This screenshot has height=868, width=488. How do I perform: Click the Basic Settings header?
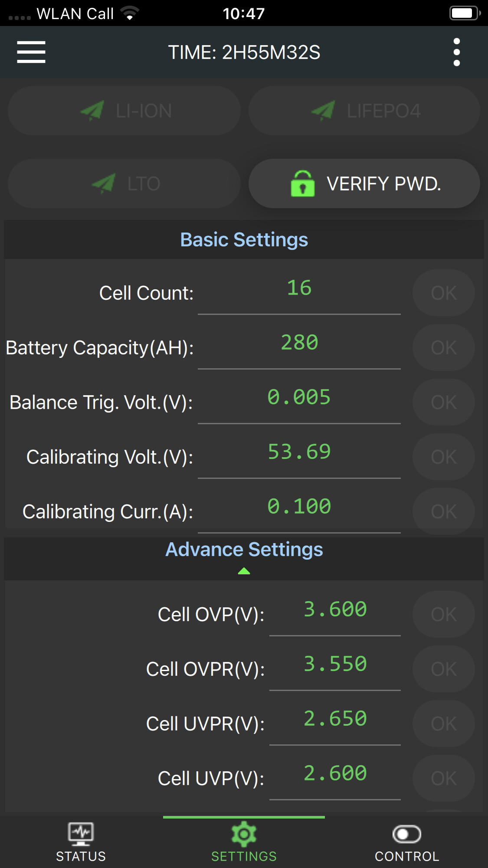(244, 239)
